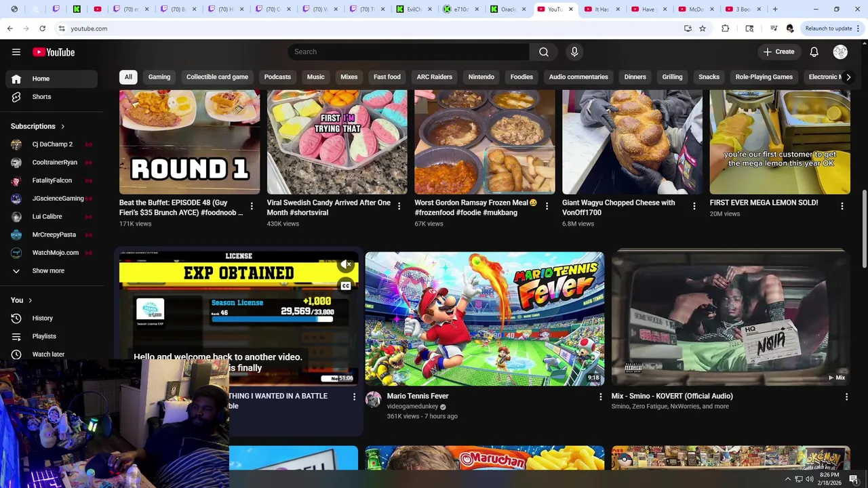Viewport: 868px width, 488px height.
Task: Expand Subscriptions section
Action: (38, 126)
